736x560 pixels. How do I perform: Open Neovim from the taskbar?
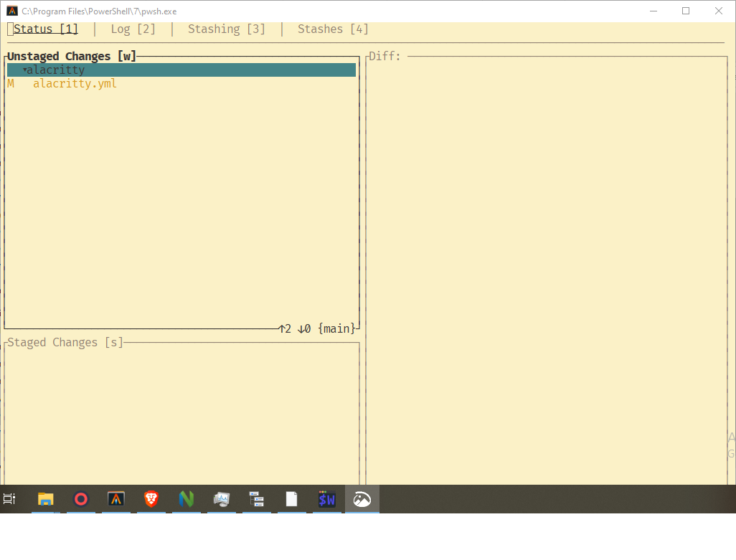187,499
